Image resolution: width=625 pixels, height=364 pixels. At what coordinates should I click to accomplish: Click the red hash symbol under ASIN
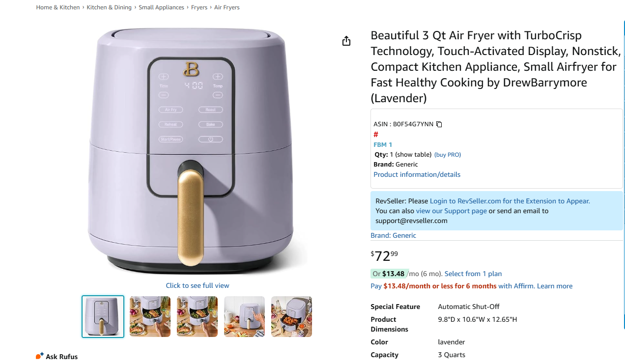376,135
